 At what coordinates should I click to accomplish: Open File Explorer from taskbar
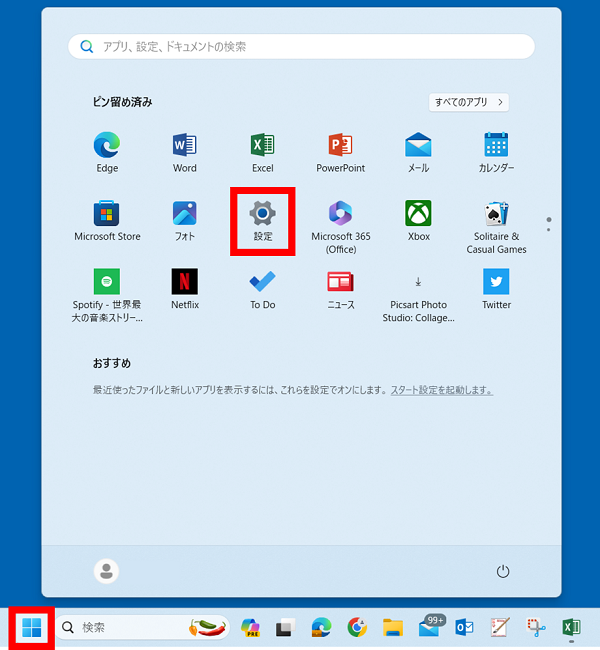click(x=393, y=628)
